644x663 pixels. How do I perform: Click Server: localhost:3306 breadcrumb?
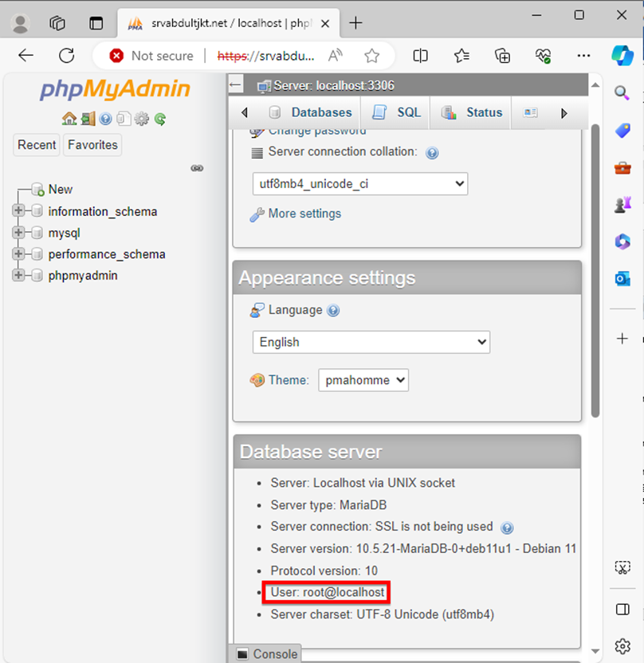(x=333, y=86)
